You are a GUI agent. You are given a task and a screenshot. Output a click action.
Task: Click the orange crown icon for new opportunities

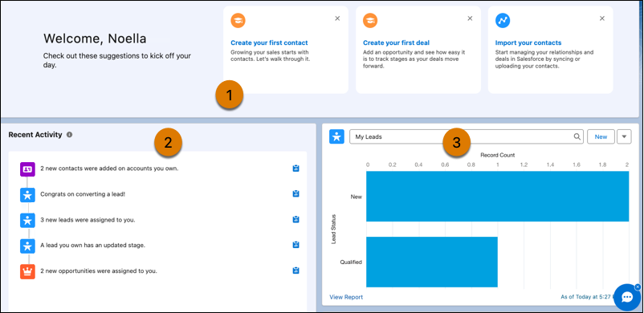[27, 271]
